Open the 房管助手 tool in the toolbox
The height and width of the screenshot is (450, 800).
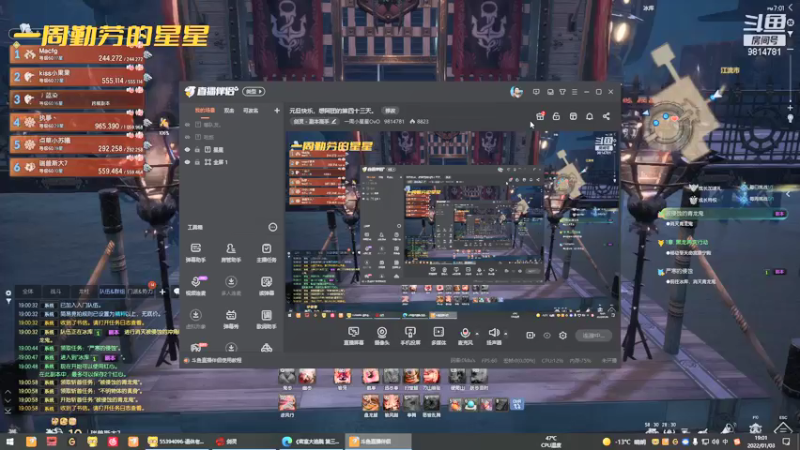coord(231,253)
